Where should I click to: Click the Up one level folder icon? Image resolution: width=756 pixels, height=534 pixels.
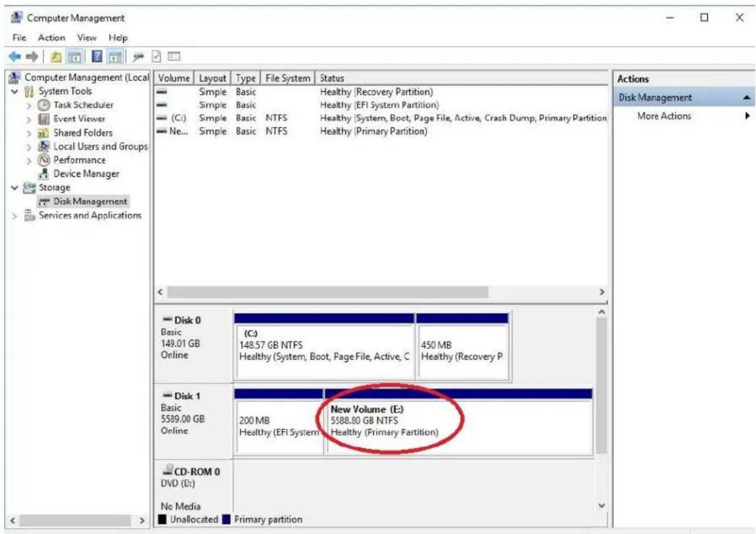pyautogui.click(x=56, y=57)
